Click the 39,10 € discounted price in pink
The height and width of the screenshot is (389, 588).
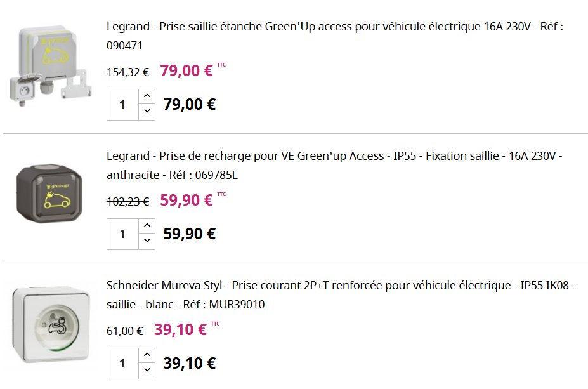pyautogui.click(x=180, y=330)
